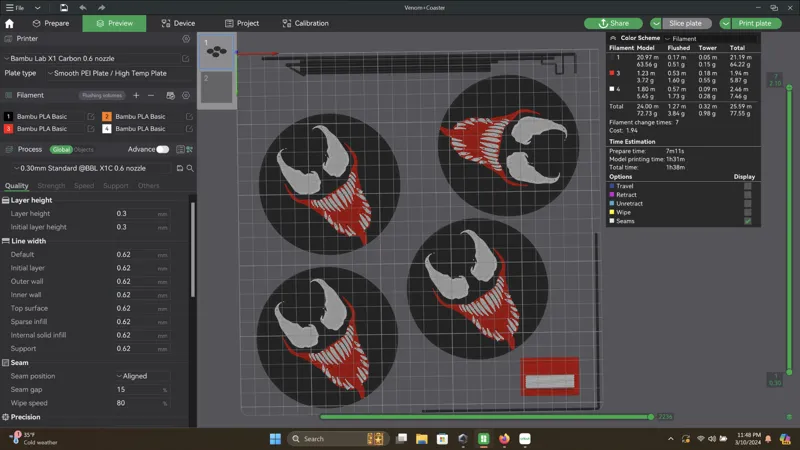Toggle Retract display checkbox
The image size is (800, 450).
(747, 195)
